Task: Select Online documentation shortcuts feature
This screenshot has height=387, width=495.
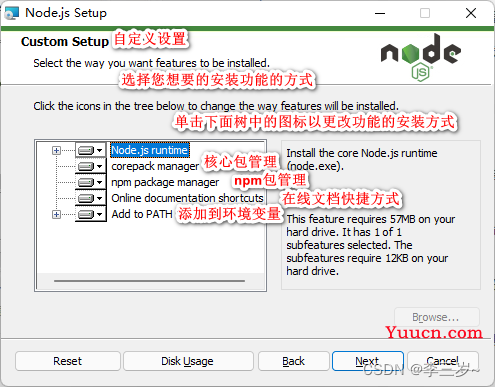Action: click(187, 198)
